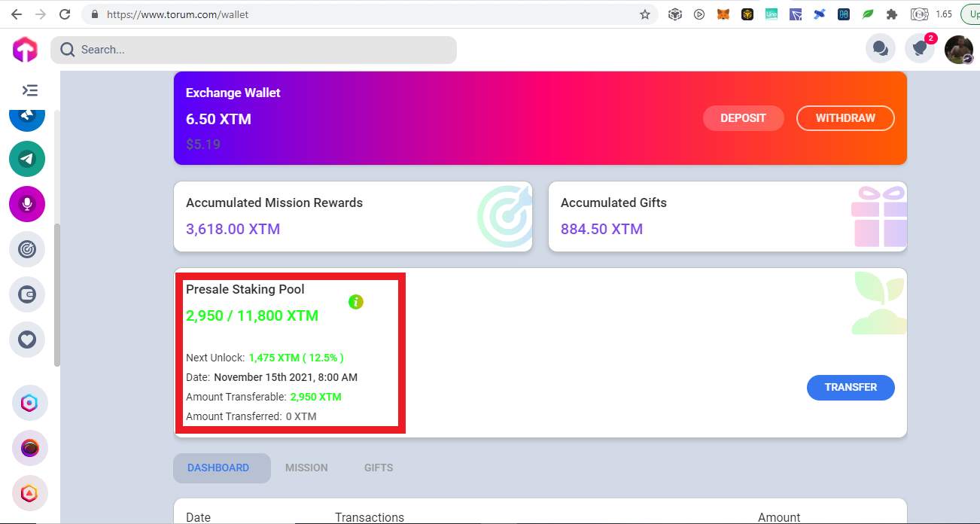
Task: Open the heart sidebar icon
Action: (x=27, y=340)
